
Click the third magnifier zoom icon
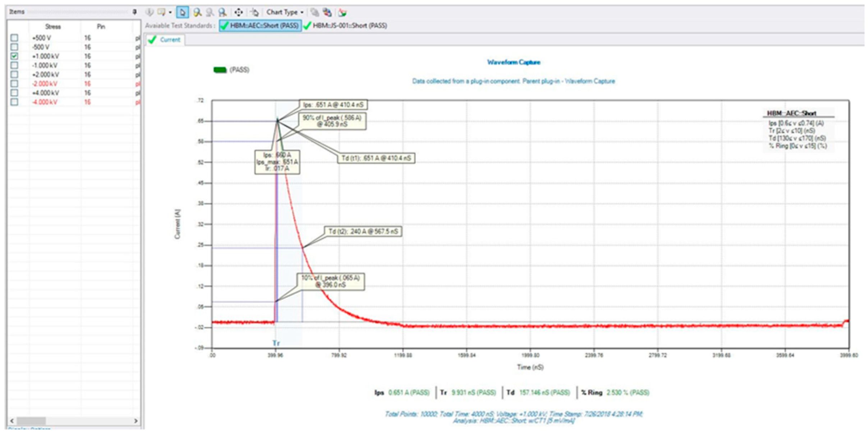(222, 13)
